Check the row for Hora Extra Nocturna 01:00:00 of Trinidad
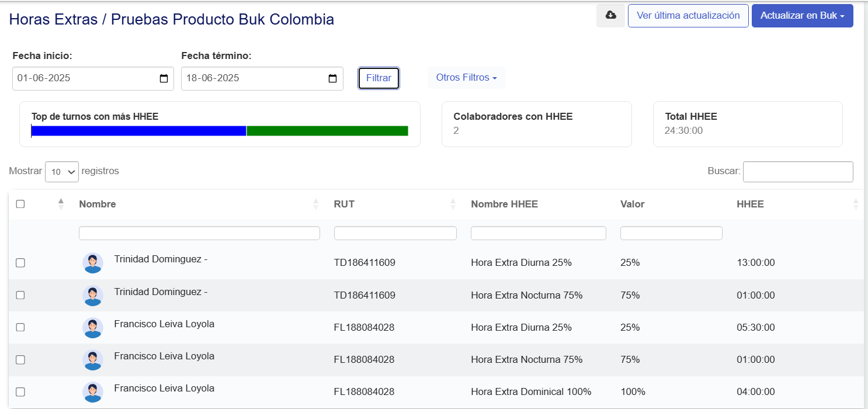This screenshot has width=868, height=409. pyautogui.click(x=20, y=296)
